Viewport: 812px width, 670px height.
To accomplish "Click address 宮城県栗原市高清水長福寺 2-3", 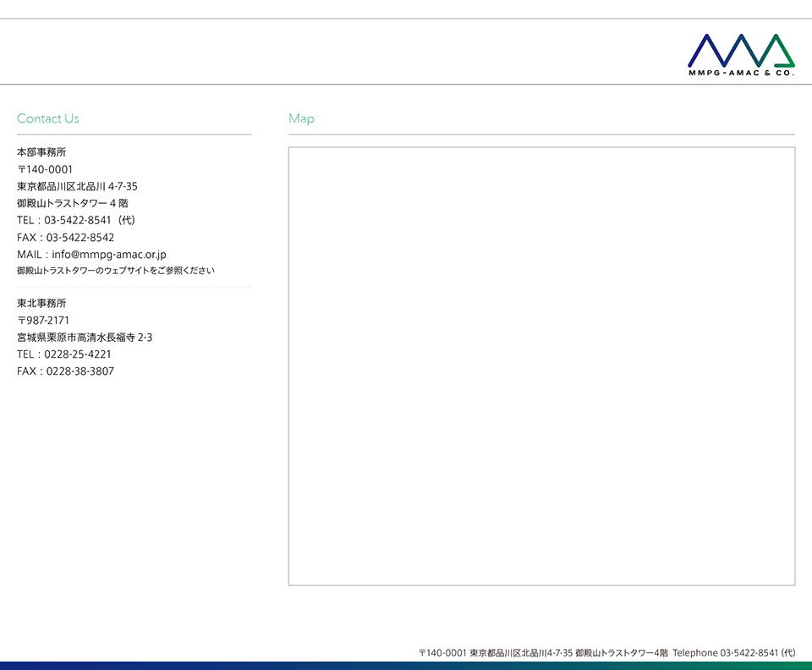I will (x=85, y=337).
